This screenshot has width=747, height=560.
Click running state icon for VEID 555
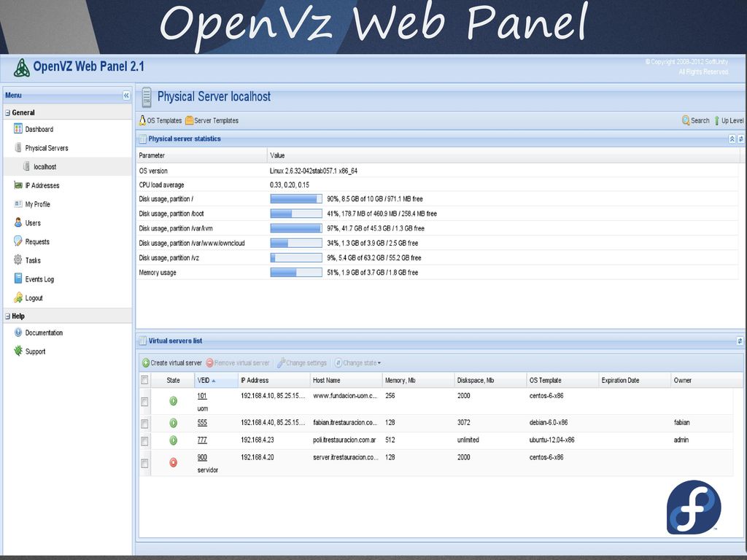pos(174,423)
